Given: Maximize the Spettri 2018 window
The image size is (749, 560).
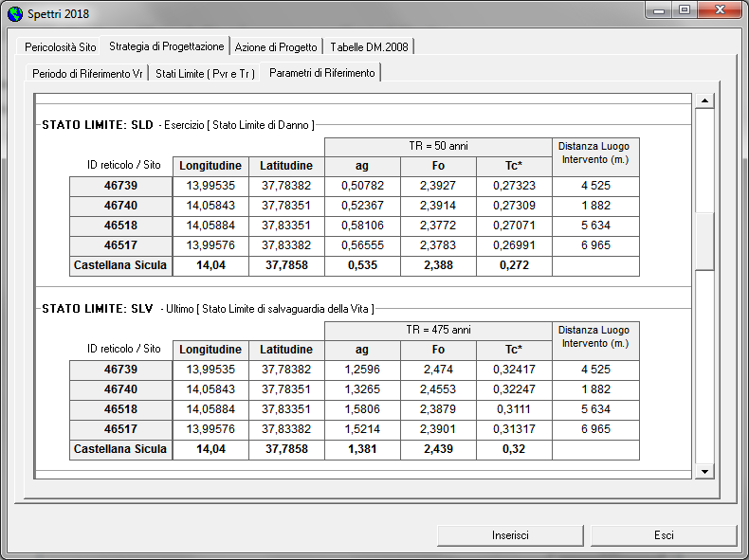Looking at the screenshot, I should [685, 10].
